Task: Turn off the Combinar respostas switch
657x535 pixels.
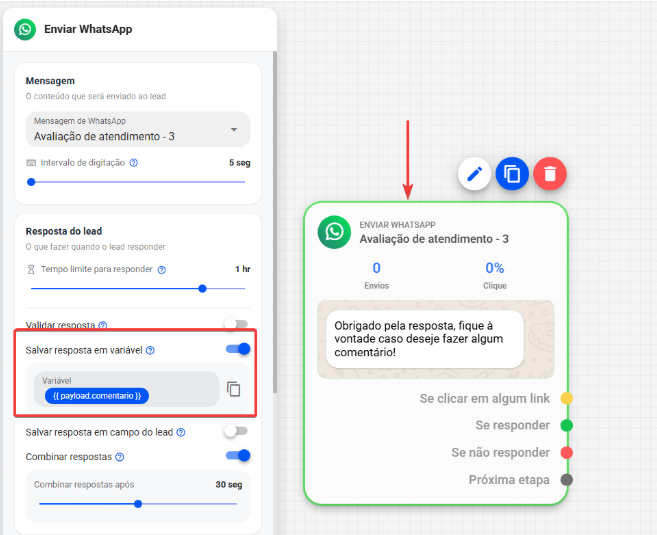Action: click(x=238, y=455)
